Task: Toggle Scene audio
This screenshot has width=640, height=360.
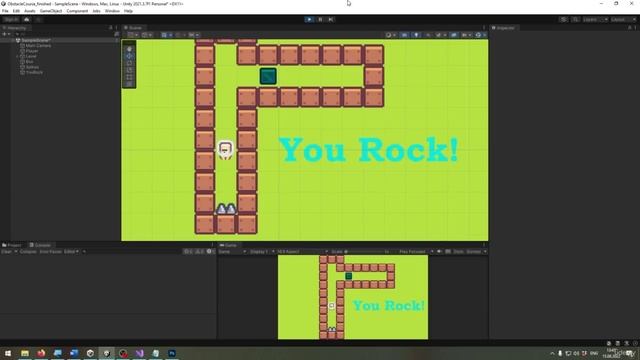Action: [x=428, y=35]
